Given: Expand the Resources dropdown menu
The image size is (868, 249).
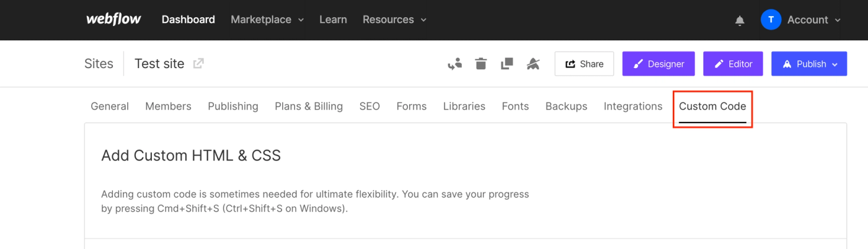Looking at the screenshot, I should click(x=394, y=20).
